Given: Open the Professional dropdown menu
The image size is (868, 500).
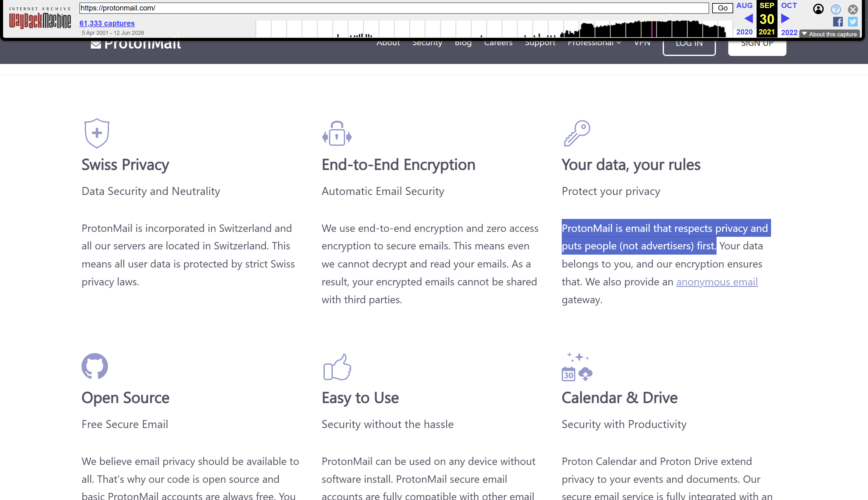Looking at the screenshot, I should point(594,43).
